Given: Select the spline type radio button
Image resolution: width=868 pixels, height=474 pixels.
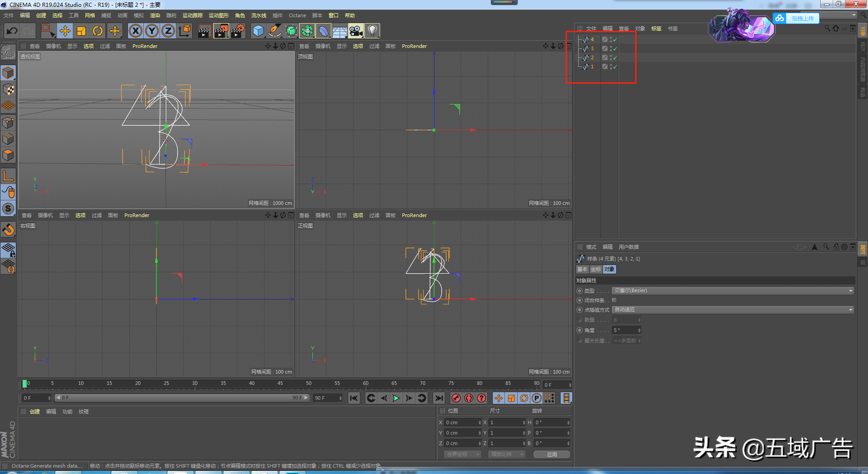Looking at the screenshot, I should pyautogui.click(x=580, y=291).
